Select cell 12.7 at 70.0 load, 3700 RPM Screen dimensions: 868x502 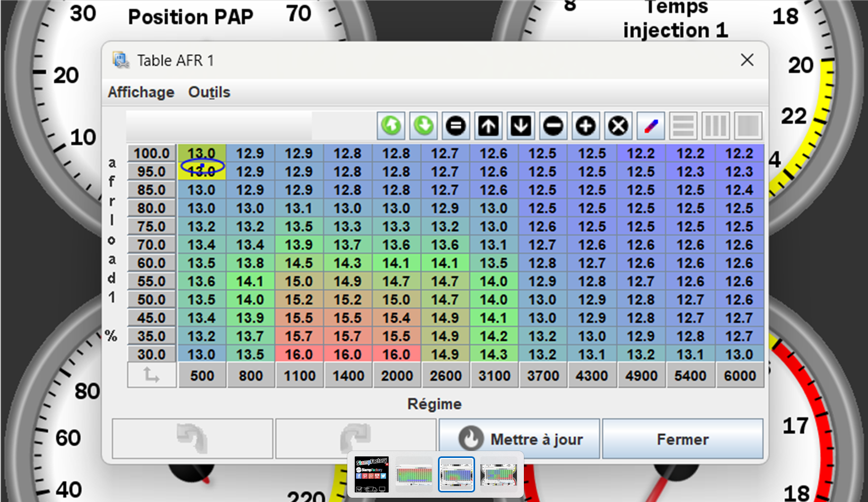click(x=543, y=245)
